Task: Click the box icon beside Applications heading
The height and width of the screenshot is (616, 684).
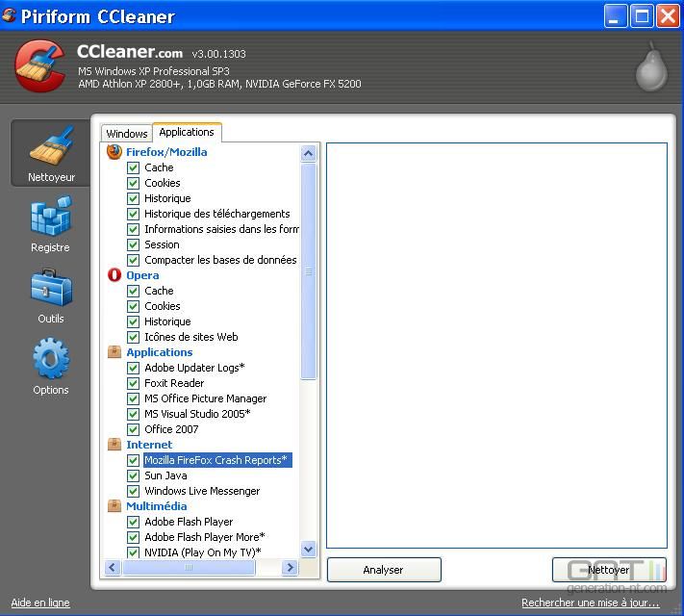Action: click(x=114, y=352)
